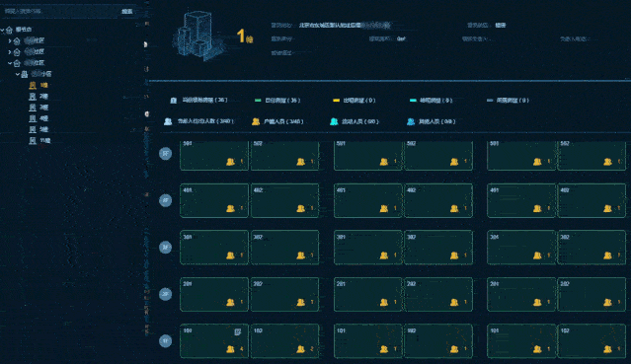Click the 搜索 search button
Viewport: 631px width, 364px height.
pyautogui.click(x=127, y=11)
